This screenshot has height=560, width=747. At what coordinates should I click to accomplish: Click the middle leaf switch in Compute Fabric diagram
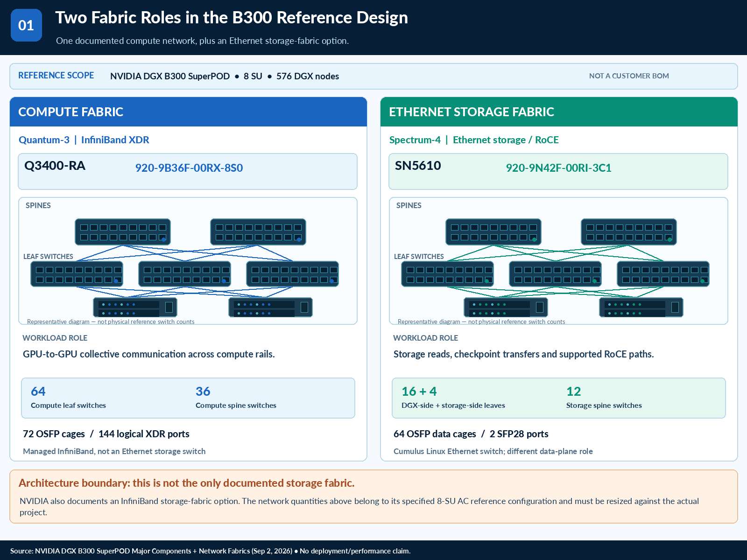(x=184, y=274)
